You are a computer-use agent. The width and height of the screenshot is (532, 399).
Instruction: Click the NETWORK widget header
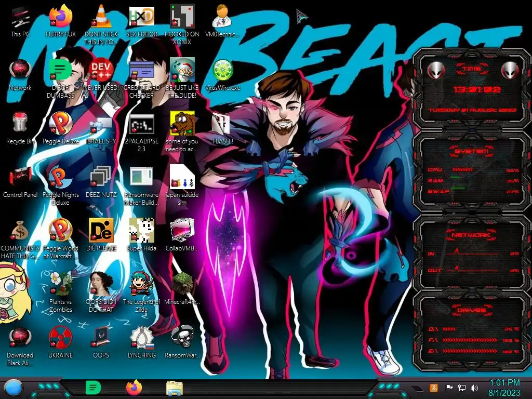(x=471, y=235)
